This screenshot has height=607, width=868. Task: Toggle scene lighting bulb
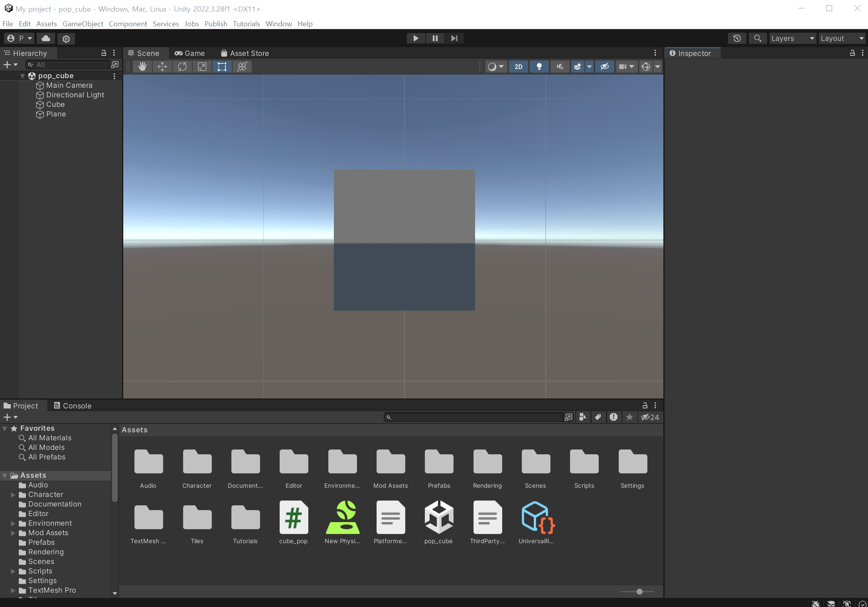coord(539,67)
